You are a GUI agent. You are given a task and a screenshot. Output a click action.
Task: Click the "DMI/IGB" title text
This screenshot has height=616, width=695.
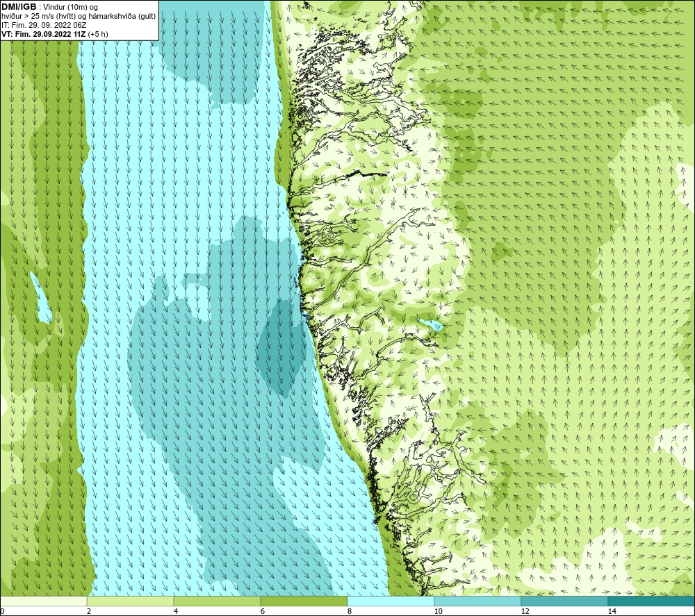[19, 7]
